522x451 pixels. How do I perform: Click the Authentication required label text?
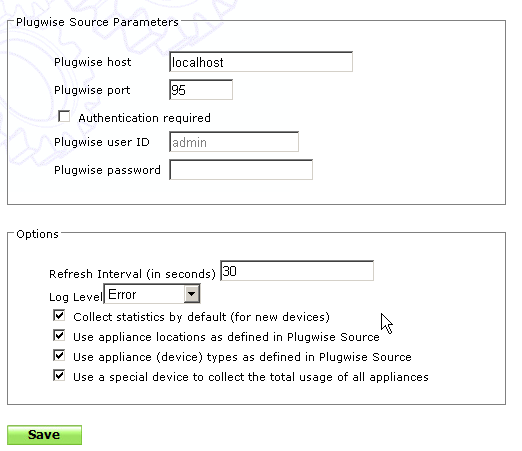[144, 118]
